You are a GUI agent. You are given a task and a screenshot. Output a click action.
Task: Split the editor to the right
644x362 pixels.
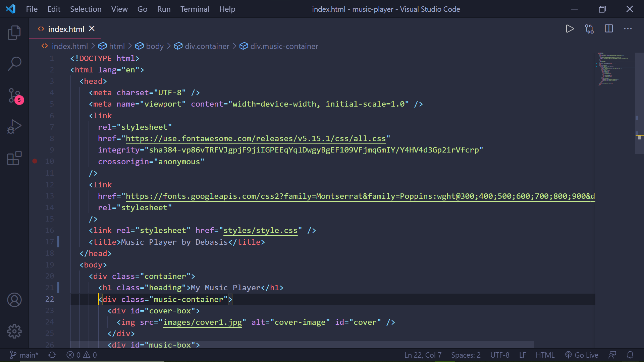tap(609, 29)
